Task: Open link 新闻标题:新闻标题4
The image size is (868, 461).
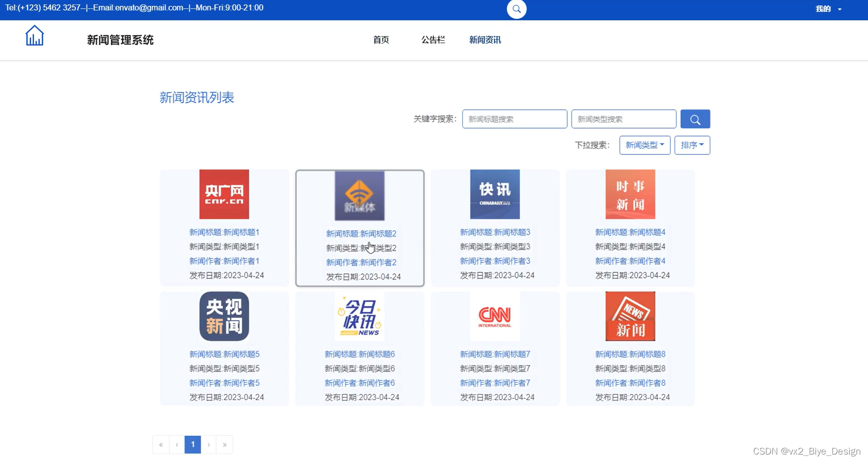Action: click(x=630, y=232)
